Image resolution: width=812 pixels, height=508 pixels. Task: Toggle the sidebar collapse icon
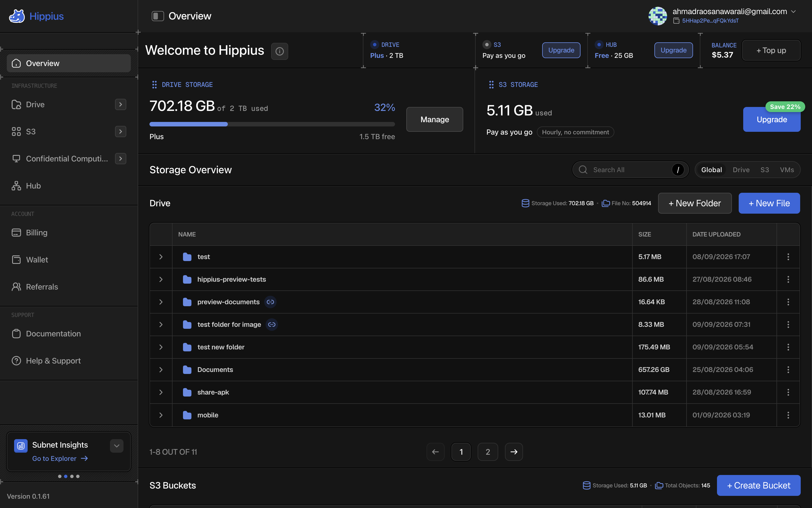pos(158,16)
